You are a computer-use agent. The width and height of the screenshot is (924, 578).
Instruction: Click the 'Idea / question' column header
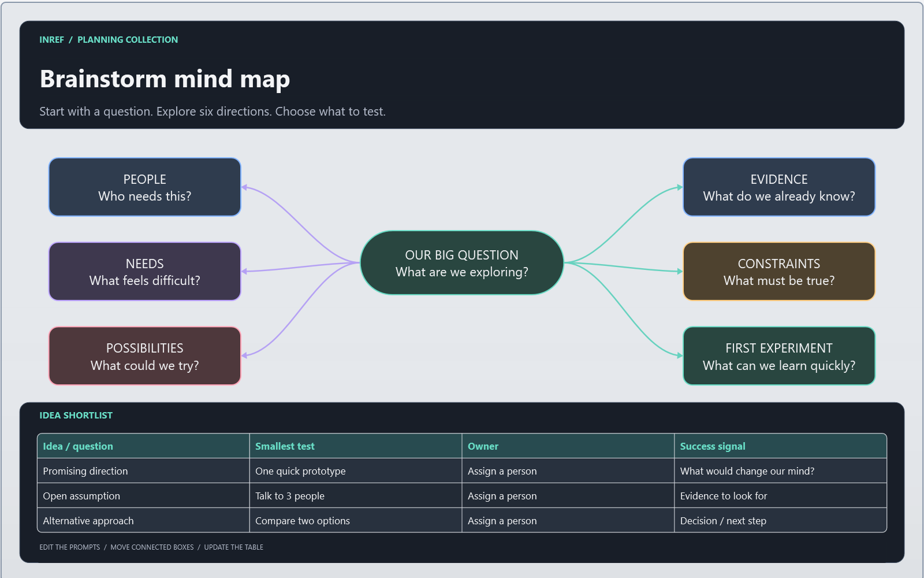143,446
